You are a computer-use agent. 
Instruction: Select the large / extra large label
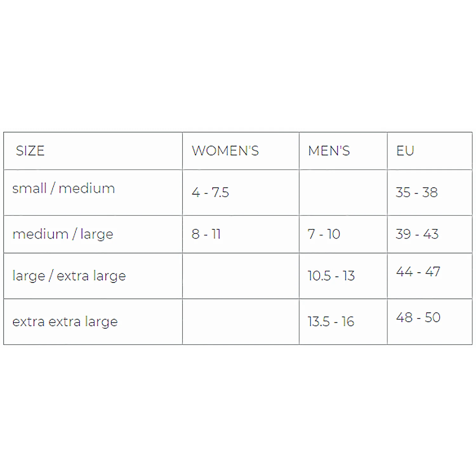point(69,275)
